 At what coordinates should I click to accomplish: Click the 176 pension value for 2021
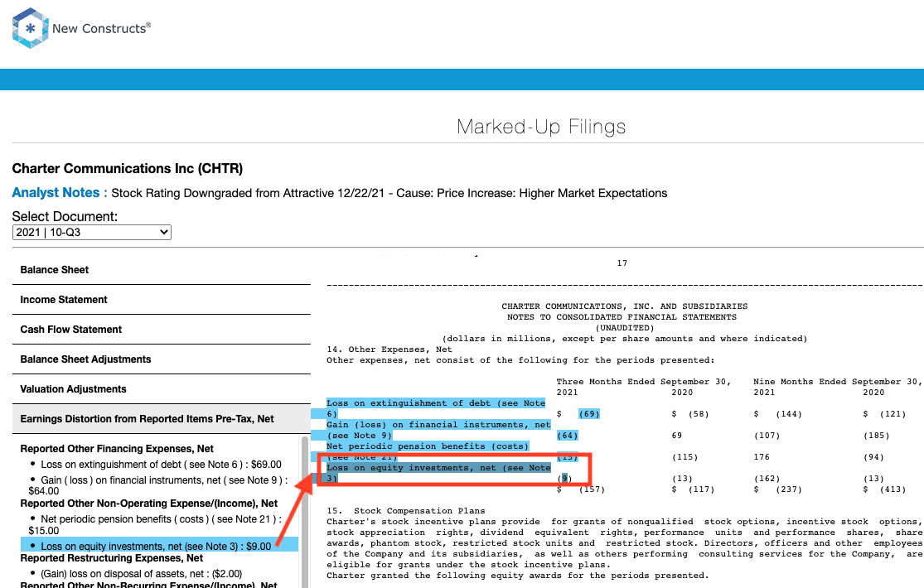point(762,456)
